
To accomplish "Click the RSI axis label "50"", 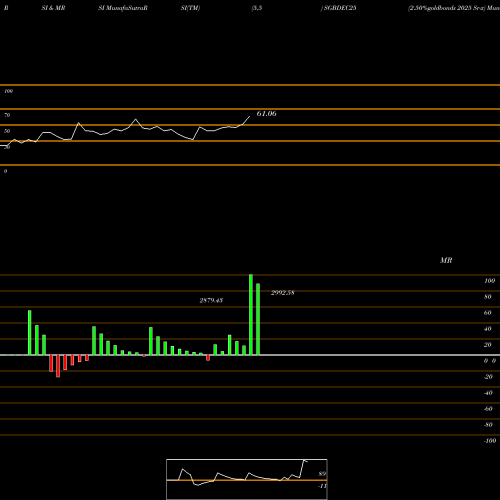I will [7, 131].
